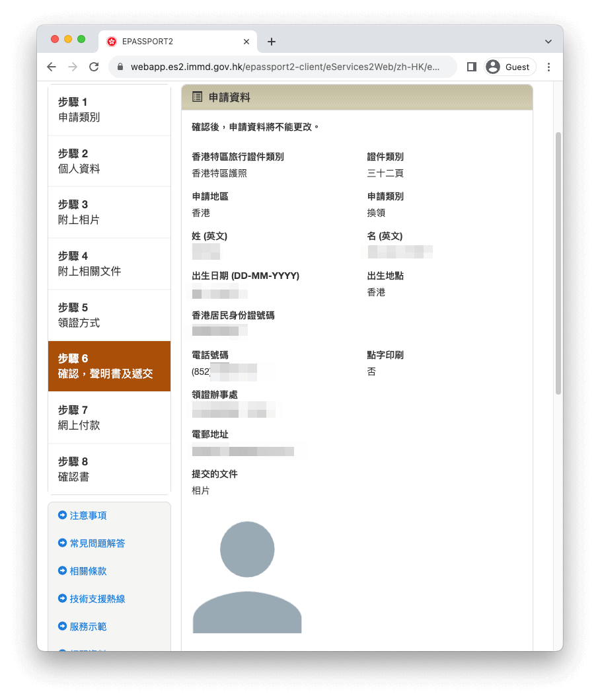Click the arrow icon beside 技術支援熱線

63,598
